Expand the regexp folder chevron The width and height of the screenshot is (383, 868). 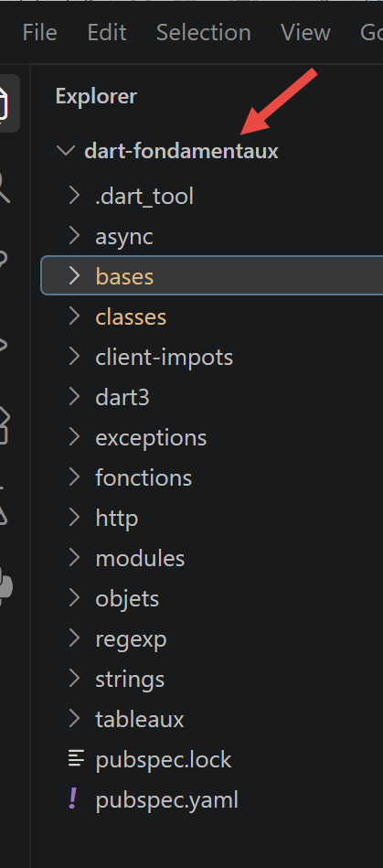(74, 638)
